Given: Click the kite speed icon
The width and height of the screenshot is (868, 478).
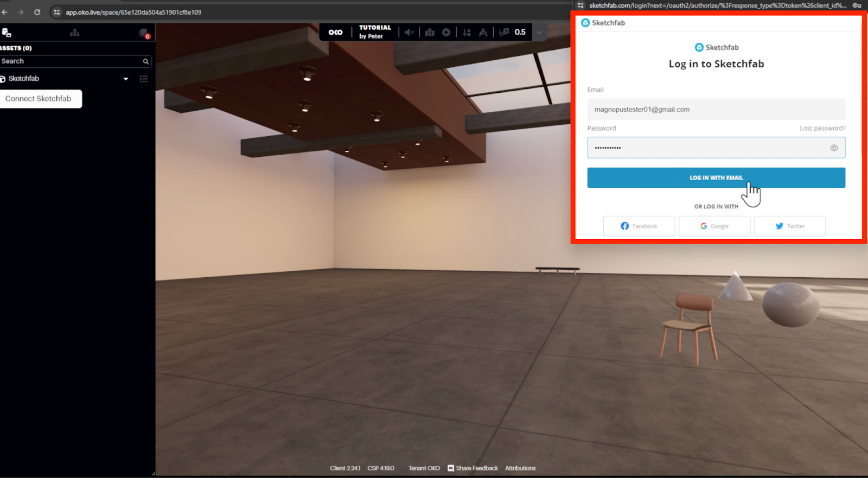Looking at the screenshot, I should (x=504, y=33).
